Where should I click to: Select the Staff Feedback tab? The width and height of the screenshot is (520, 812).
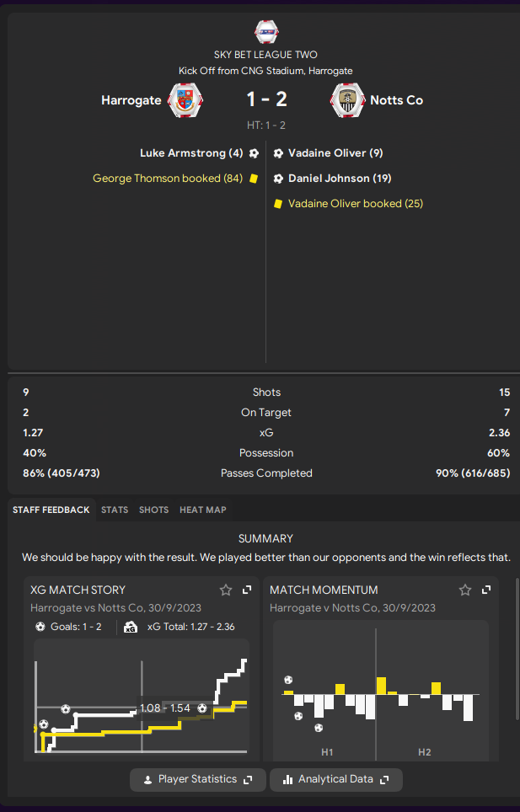[x=51, y=510]
